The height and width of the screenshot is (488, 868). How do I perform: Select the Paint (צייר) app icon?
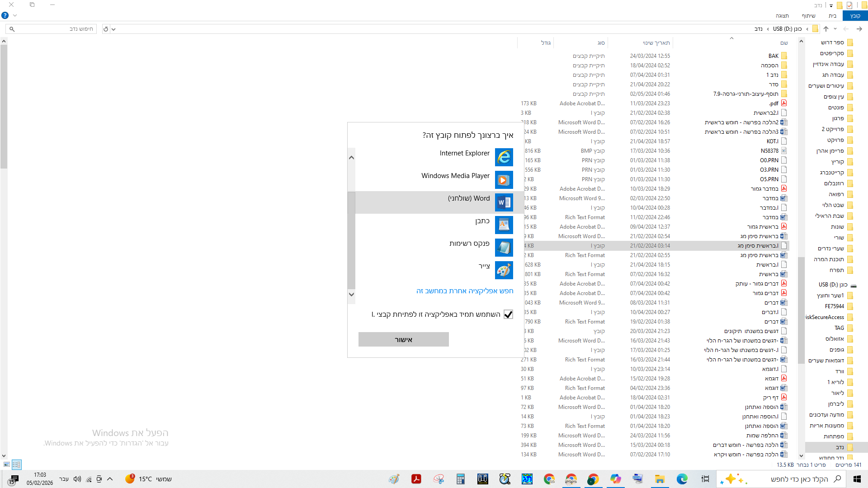[x=504, y=270]
